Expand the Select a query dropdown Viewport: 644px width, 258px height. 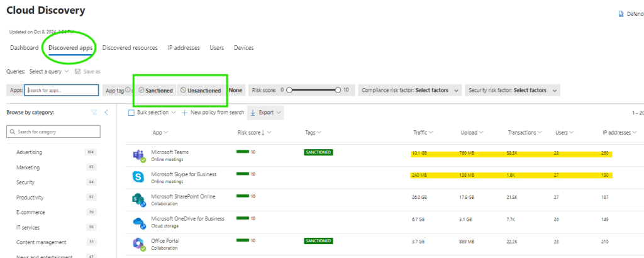49,72
